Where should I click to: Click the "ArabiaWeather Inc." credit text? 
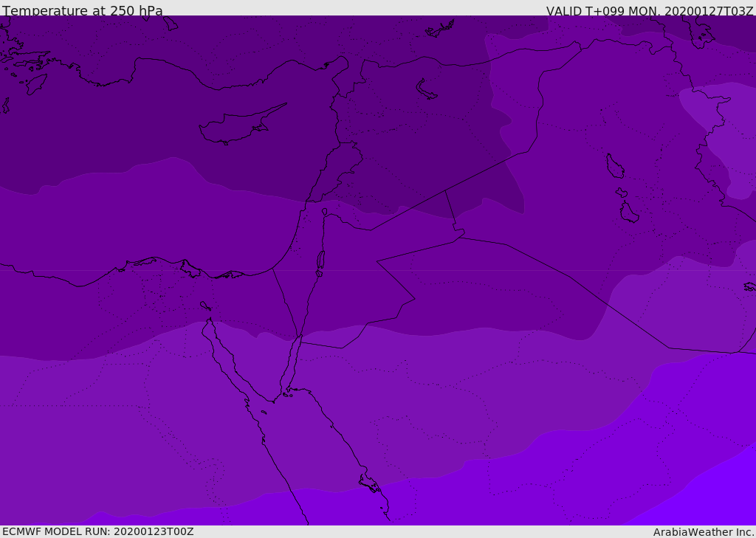tap(704, 532)
